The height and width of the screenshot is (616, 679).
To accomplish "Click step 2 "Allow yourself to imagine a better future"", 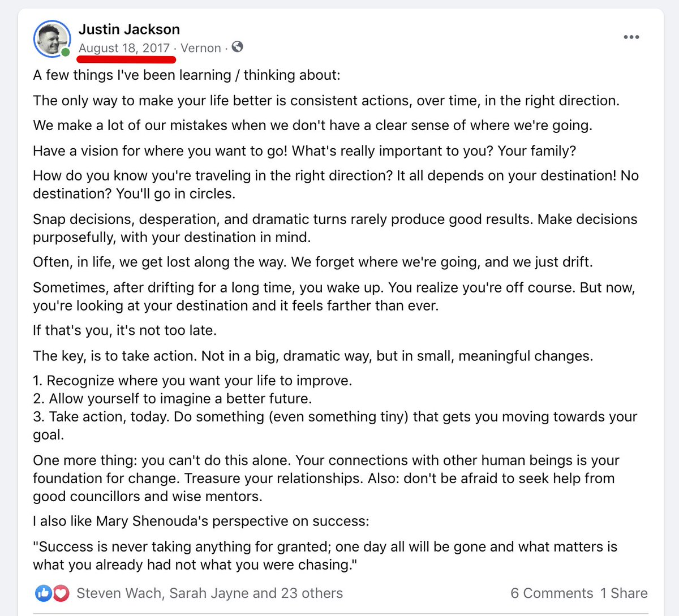I will (x=172, y=399).
